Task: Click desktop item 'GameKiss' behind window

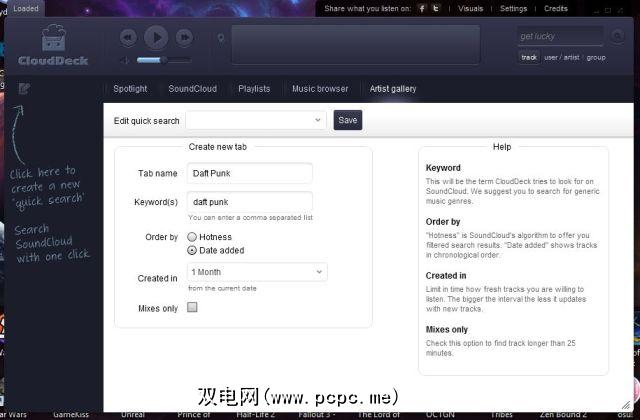Action: [71, 415]
